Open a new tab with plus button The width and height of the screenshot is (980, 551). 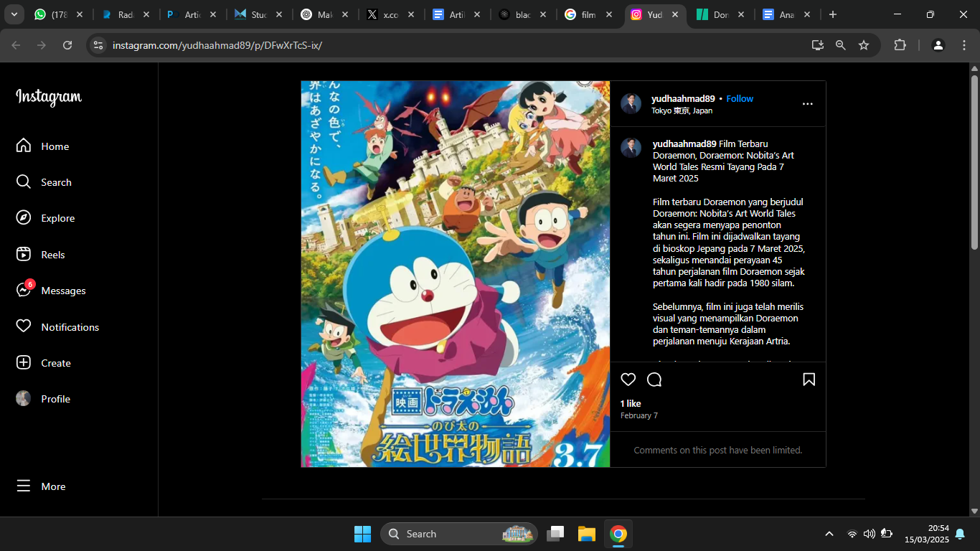[x=833, y=14]
